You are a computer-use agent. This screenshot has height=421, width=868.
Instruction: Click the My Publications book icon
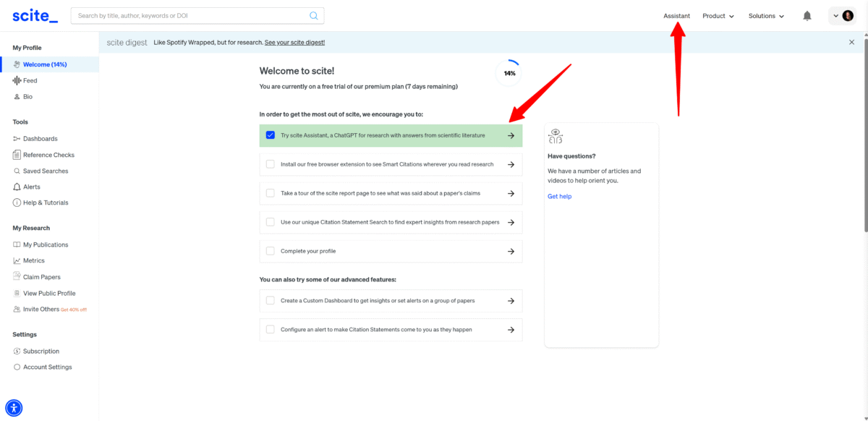point(17,244)
